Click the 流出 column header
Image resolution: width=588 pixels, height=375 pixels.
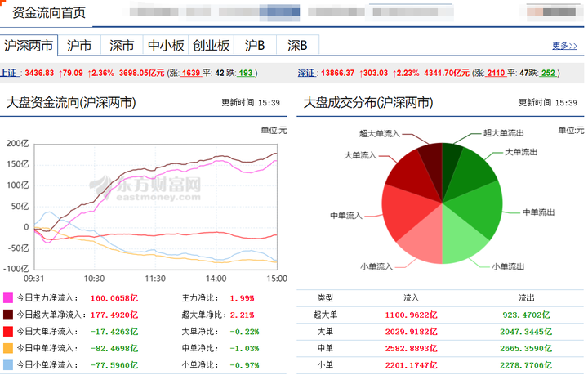(526, 297)
